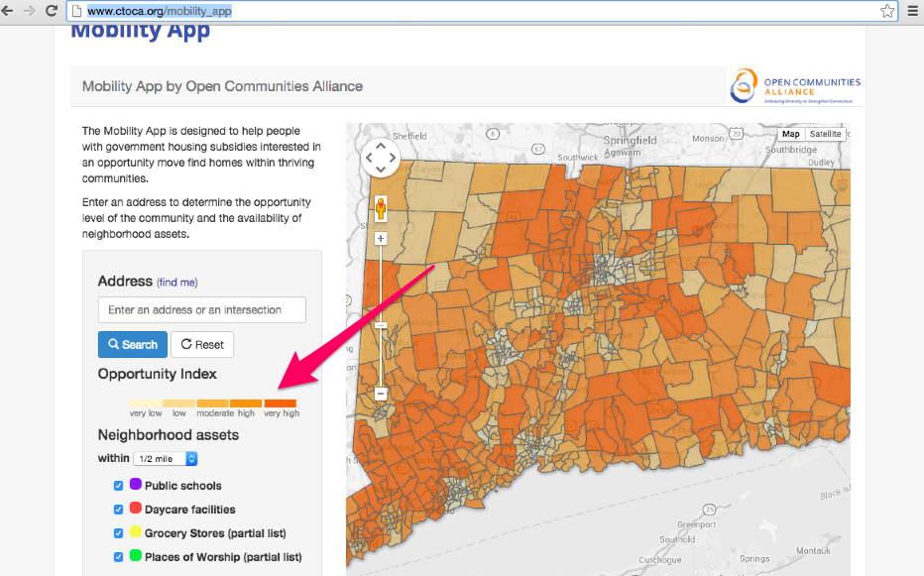The image size is (924, 576).
Task: Click the Places of Worship (partial list) label
Action: [223, 557]
